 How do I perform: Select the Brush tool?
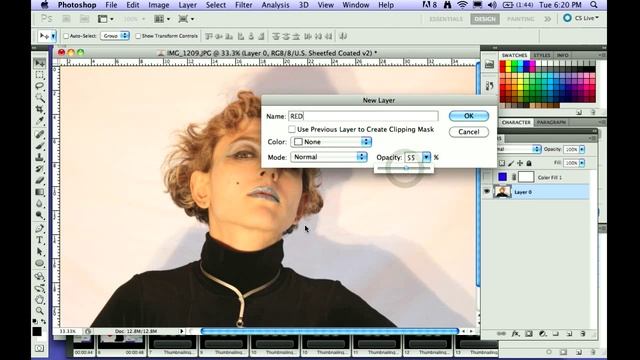click(x=40, y=146)
